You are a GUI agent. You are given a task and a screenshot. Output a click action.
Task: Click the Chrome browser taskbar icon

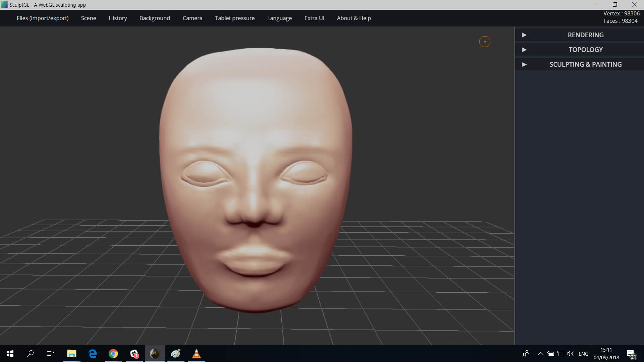click(x=113, y=354)
